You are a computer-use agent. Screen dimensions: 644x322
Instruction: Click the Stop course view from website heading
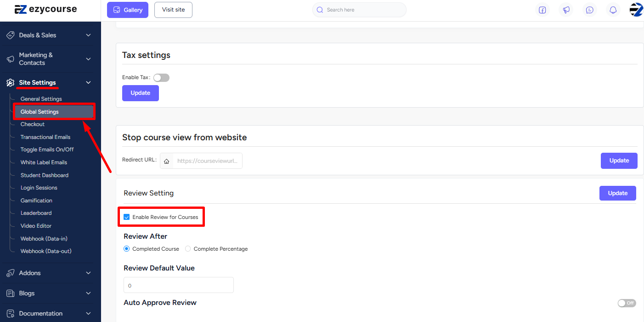coord(185,138)
